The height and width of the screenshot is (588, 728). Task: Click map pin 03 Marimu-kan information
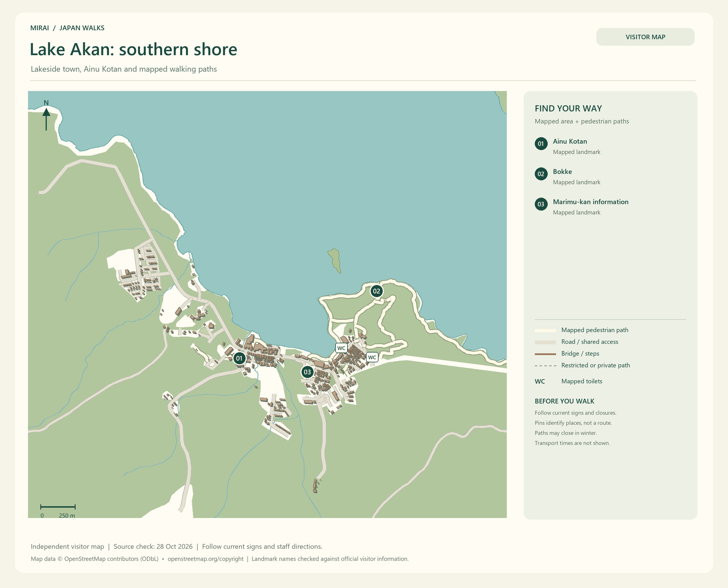pos(307,372)
